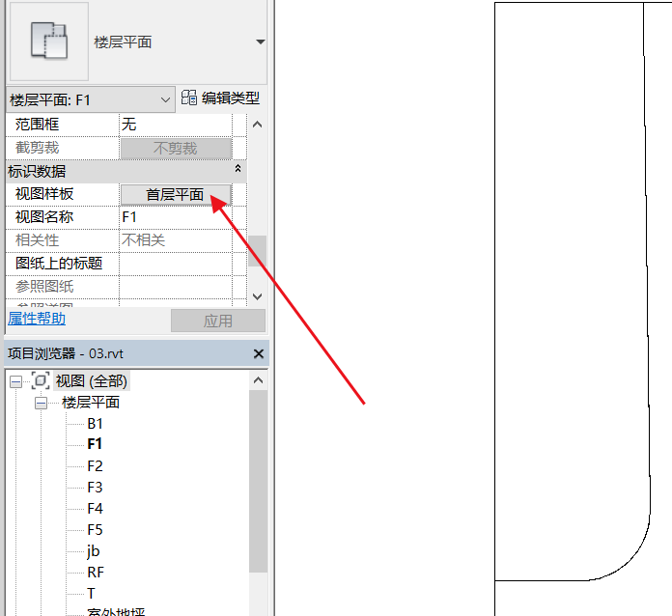Open the F2 floor plan view
This screenshot has height=616, width=672.
95,466
